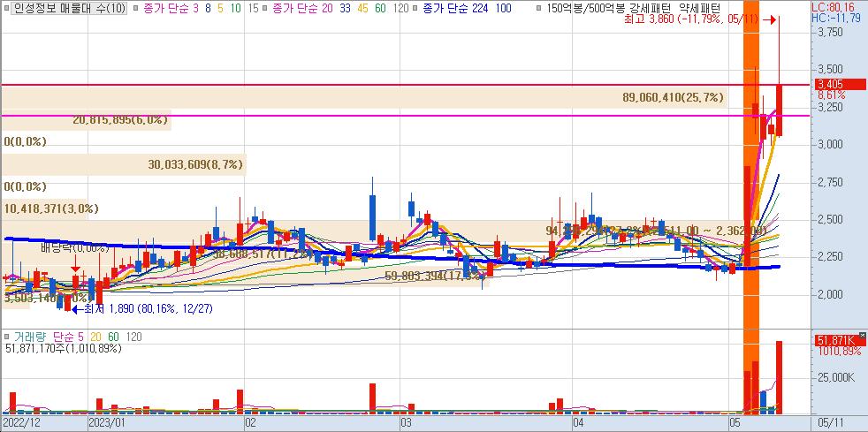
Task: Click the 59,803,394 volume profile label
Action: click(x=435, y=276)
